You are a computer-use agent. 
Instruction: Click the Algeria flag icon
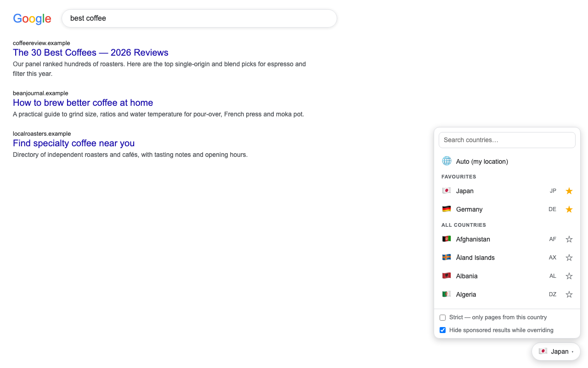coord(447,294)
